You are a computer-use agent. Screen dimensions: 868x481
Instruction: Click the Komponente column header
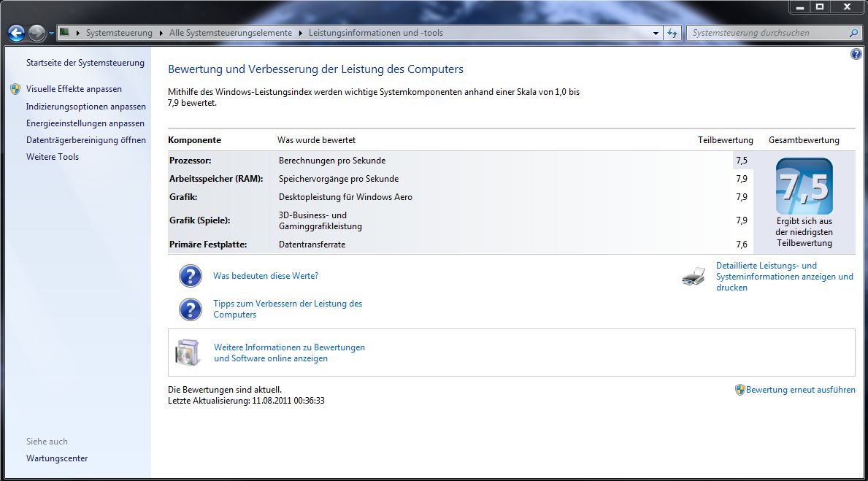[x=194, y=140]
